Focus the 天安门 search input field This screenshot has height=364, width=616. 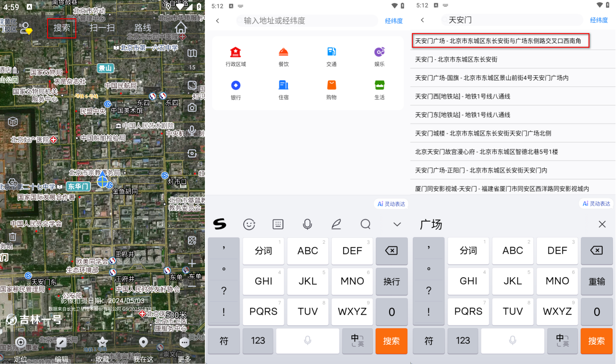pos(512,20)
